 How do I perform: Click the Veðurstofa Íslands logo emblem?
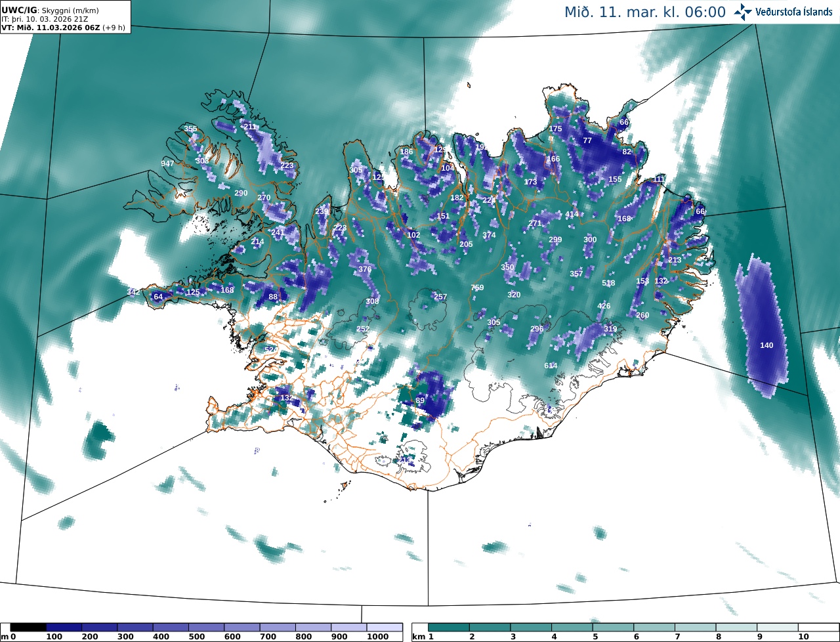[x=743, y=12]
